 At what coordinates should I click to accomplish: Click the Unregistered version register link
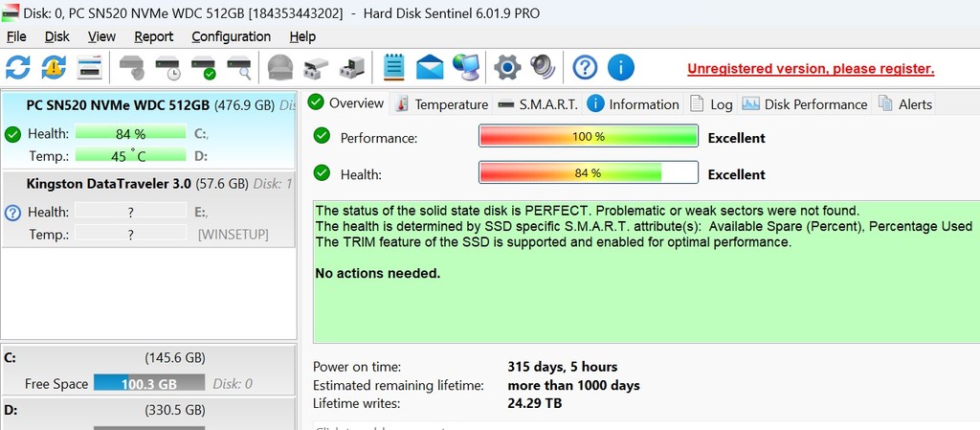[x=811, y=69]
